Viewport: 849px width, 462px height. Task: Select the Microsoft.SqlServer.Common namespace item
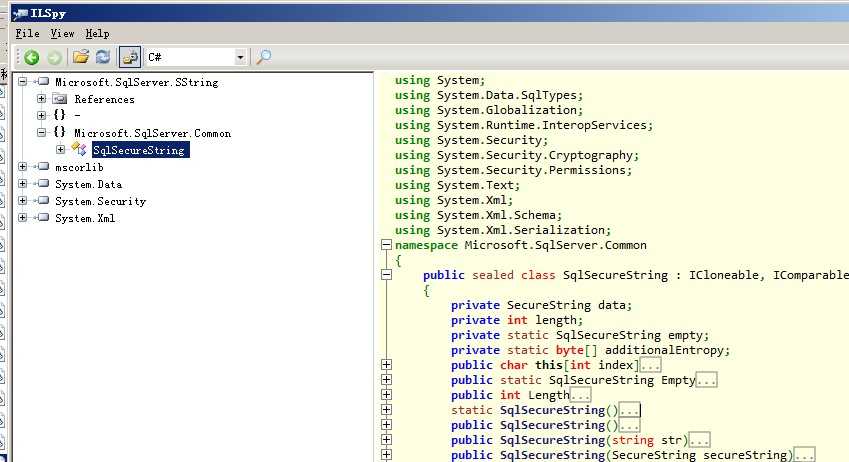(153, 133)
